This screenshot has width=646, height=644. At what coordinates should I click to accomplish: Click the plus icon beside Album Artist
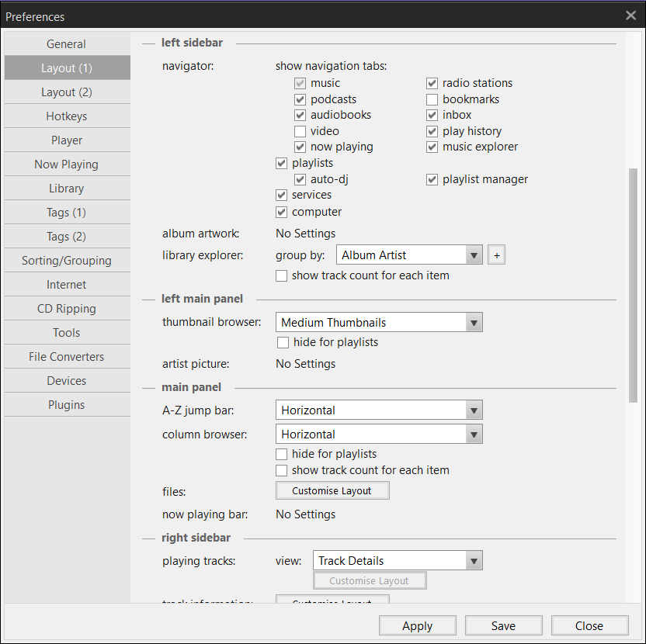[496, 254]
